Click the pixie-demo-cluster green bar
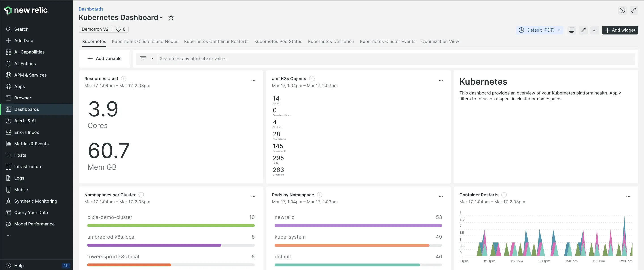This screenshot has height=270, width=644. [x=171, y=226]
